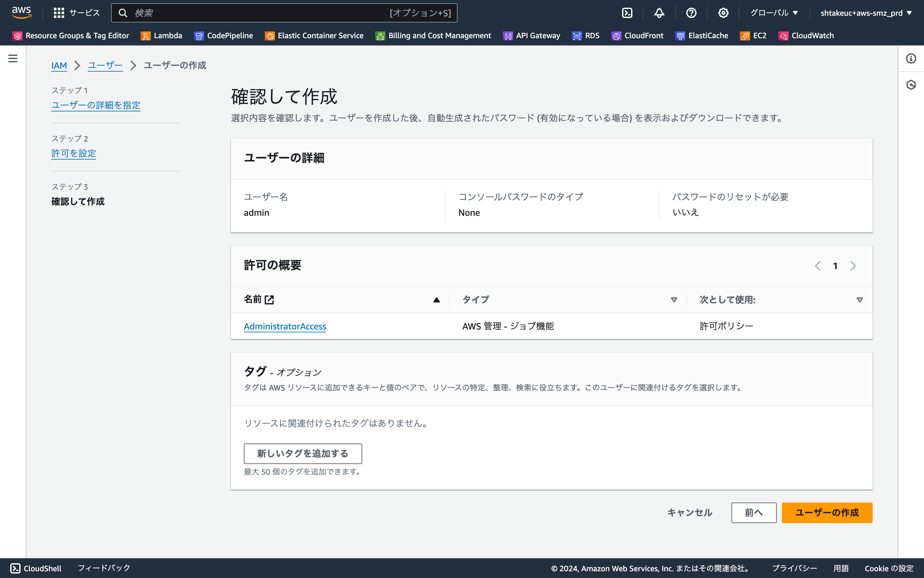This screenshot has height=578, width=924.
Task: Focus the 検索 search field
Action: 284,13
